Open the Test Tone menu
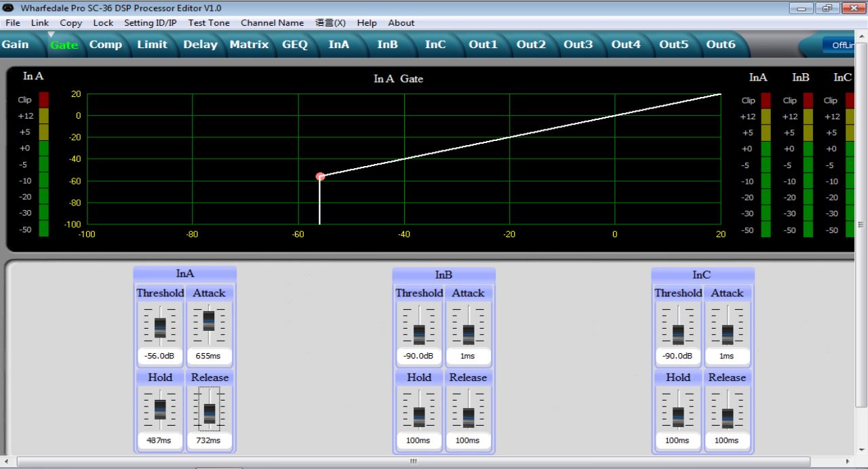 click(209, 22)
